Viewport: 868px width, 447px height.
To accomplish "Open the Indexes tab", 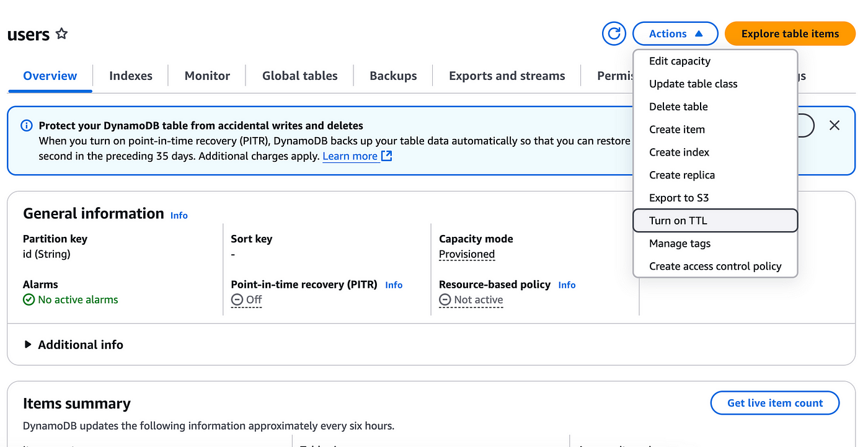I will tap(130, 75).
